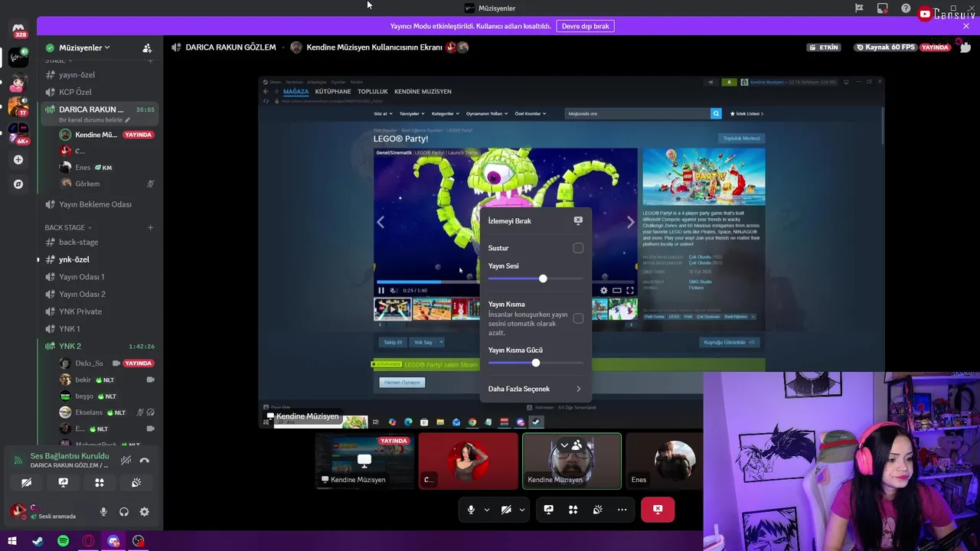
Task: Share your screen from the voice status panel
Action: click(63, 483)
